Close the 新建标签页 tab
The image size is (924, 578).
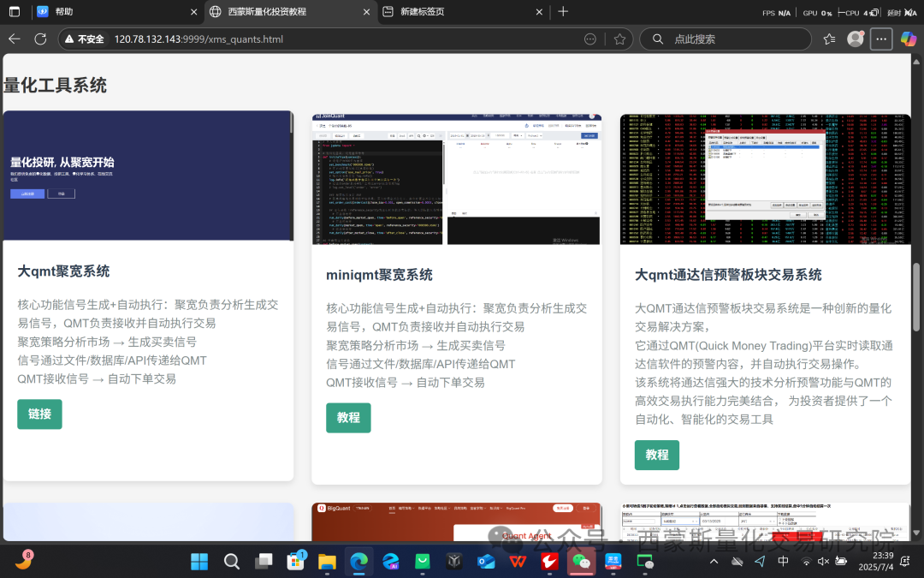pos(539,12)
